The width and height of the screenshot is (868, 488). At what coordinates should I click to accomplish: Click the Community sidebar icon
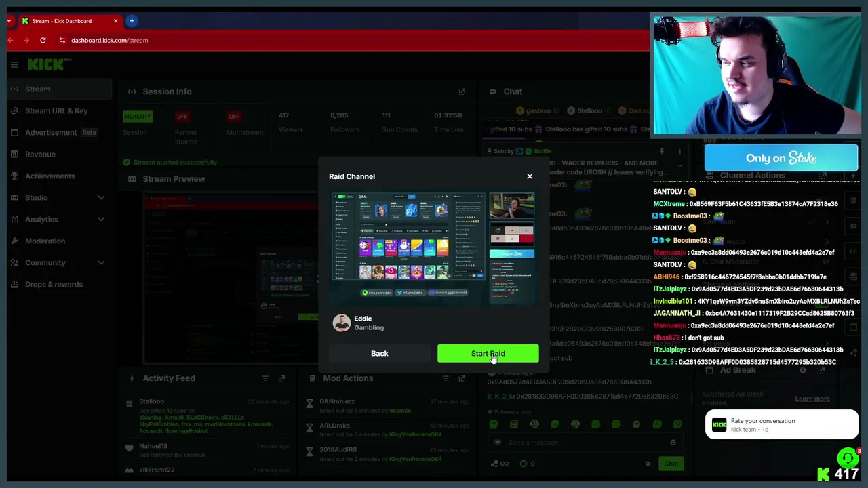click(14, 262)
